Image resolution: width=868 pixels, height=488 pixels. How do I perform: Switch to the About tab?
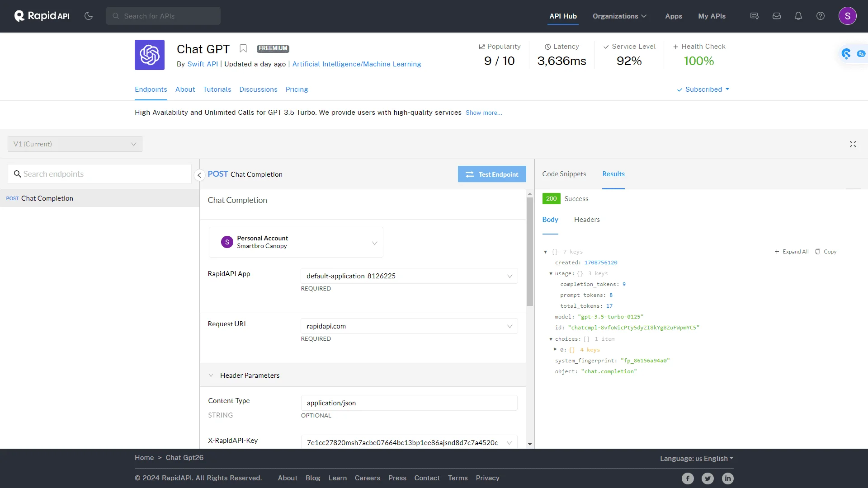(x=185, y=89)
